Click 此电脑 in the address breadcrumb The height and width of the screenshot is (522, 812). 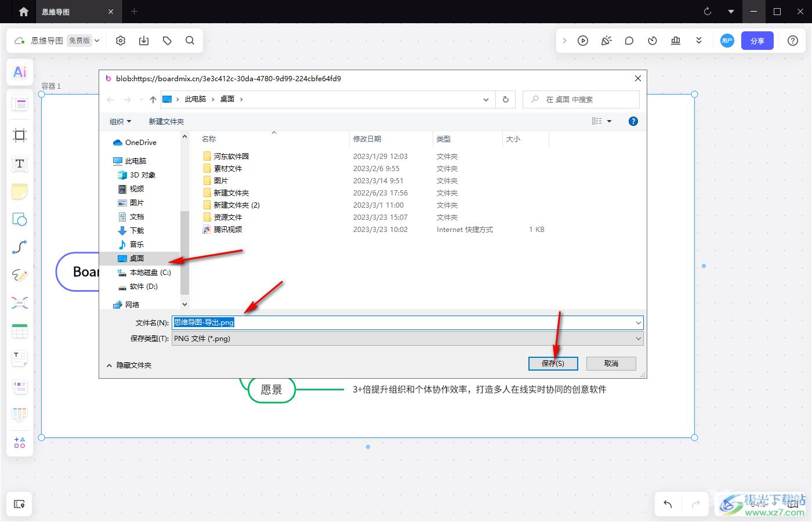[195, 99]
